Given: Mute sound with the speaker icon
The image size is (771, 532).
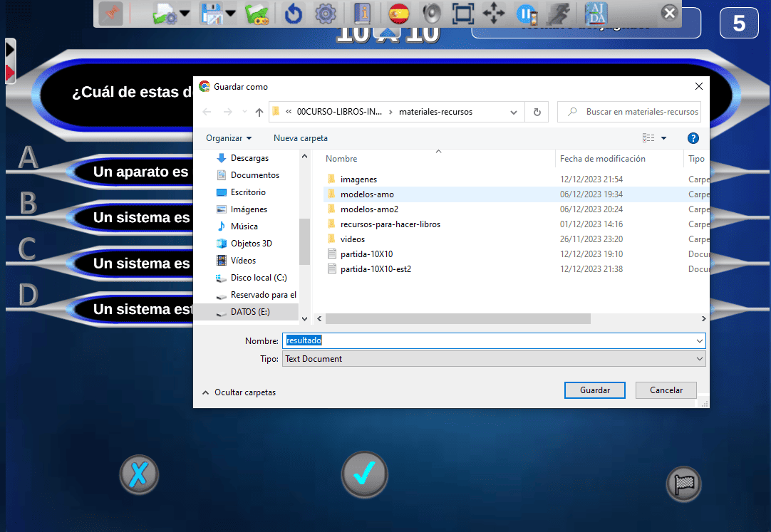Looking at the screenshot, I should click(x=432, y=14).
